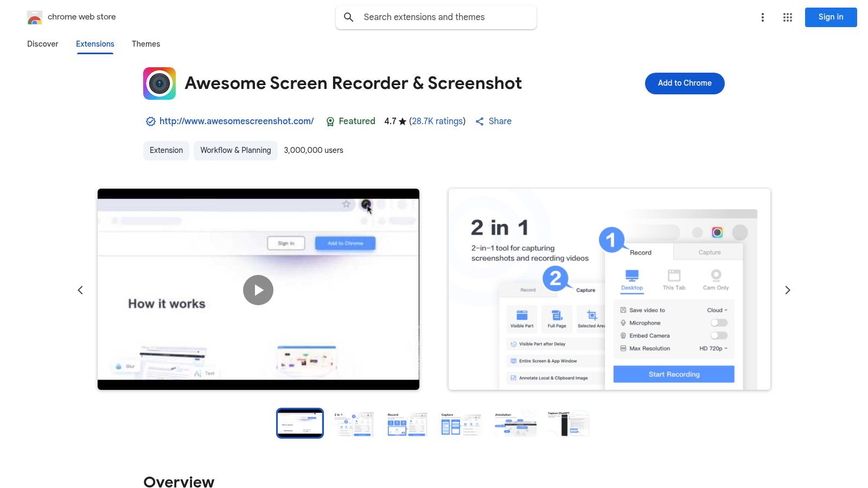
Task: Open the three-dot options menu
Action: pos(763,17)
